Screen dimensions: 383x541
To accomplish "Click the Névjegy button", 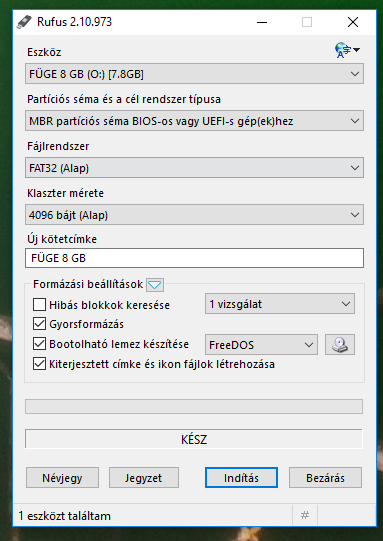I will click(62, 478).
